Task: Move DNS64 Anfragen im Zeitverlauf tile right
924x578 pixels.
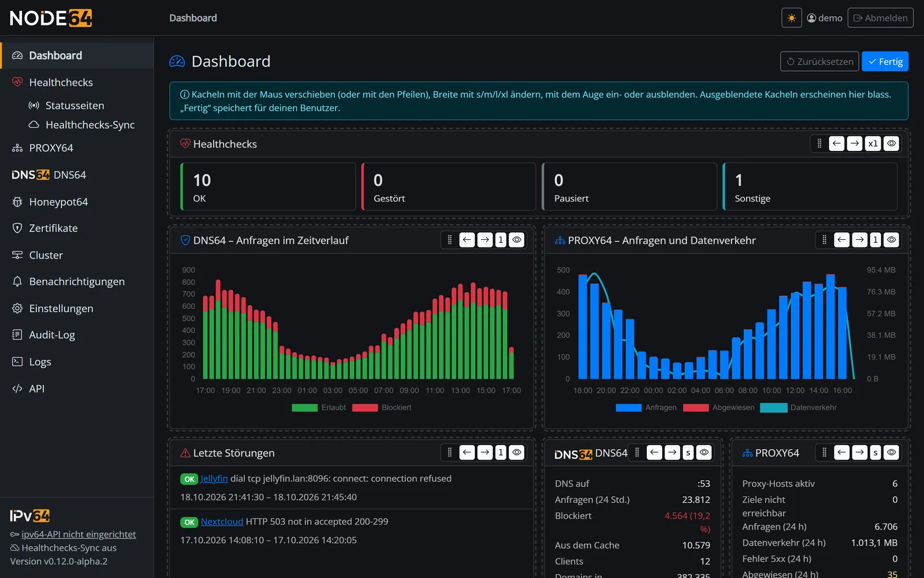Action: click(485, 240)
